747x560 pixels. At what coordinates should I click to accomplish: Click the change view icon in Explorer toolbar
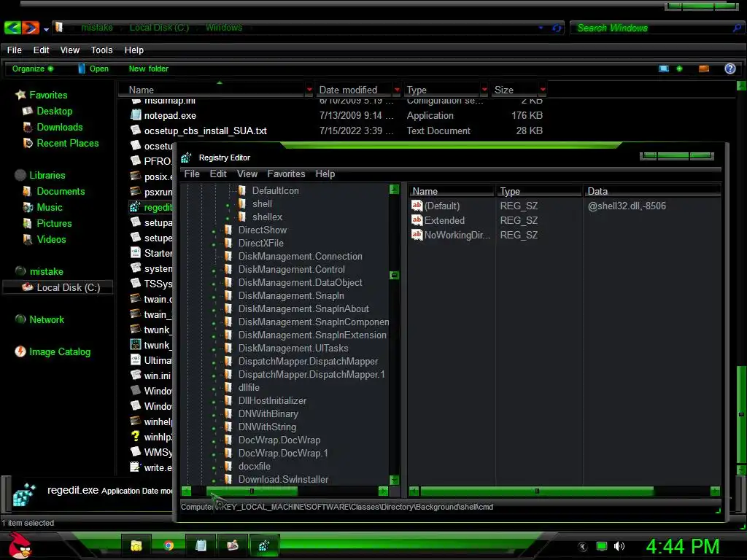[664, 69]
